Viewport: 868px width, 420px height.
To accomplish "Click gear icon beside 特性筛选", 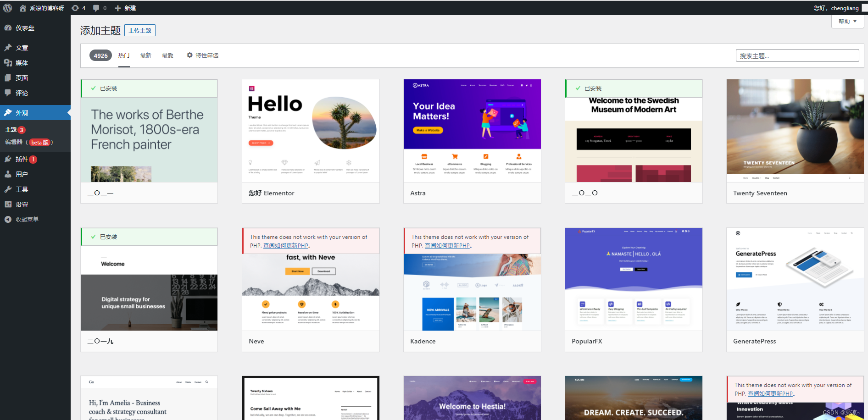I will pos(189,55).
